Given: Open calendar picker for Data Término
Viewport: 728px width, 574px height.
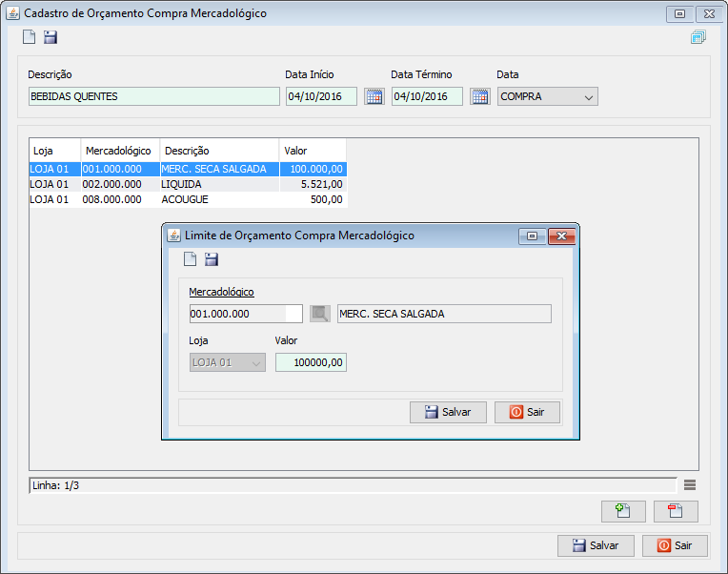Looking at the screenshot, I should pos(480,96).
